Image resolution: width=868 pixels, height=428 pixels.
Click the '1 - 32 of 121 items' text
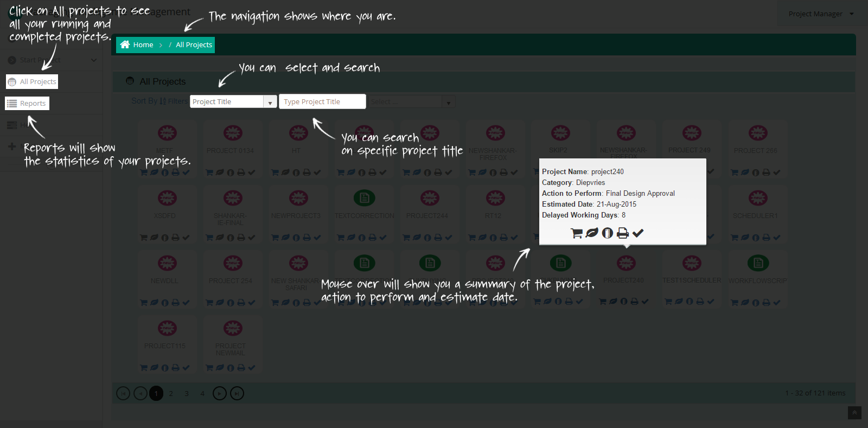click(815, 393)
